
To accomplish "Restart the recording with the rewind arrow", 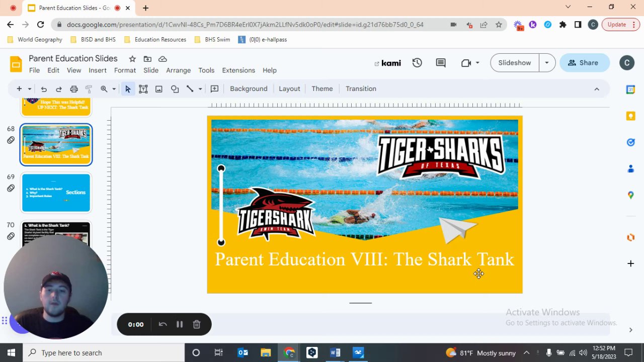I will (163, 324).
